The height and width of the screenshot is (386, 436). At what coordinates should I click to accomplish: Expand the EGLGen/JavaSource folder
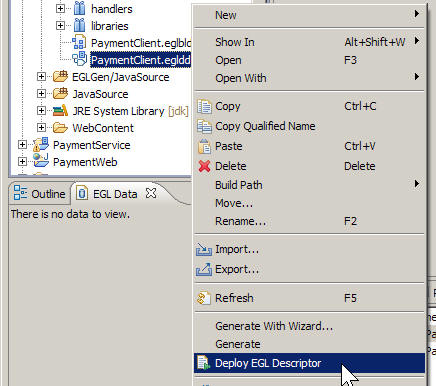tap(41, 77)
